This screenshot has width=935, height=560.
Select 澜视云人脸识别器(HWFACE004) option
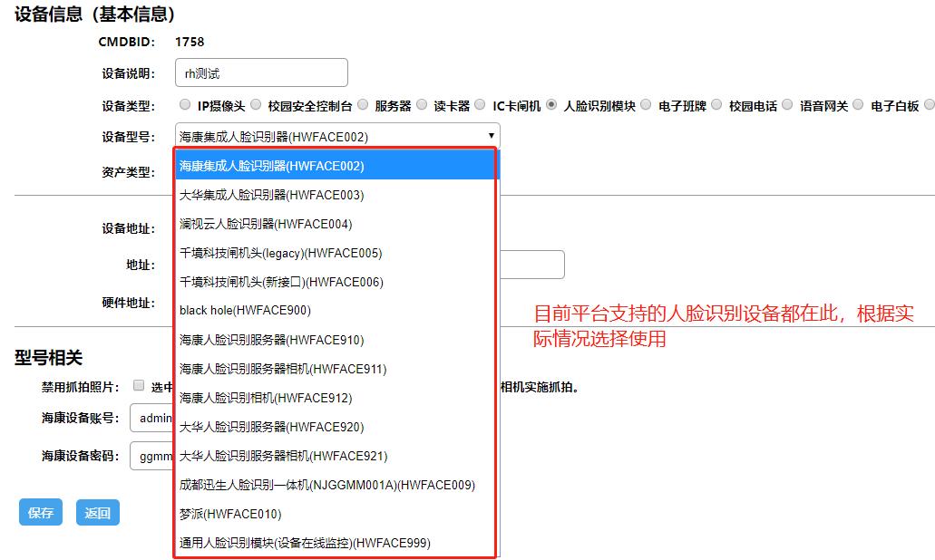pos(266,224)
